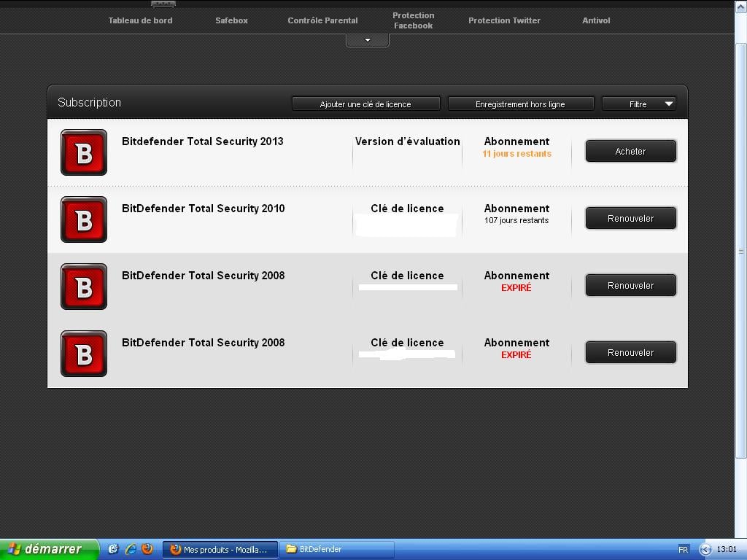
Task: Renew BitDefender Total Security 2010 subscription
Action: coord(631,218)
